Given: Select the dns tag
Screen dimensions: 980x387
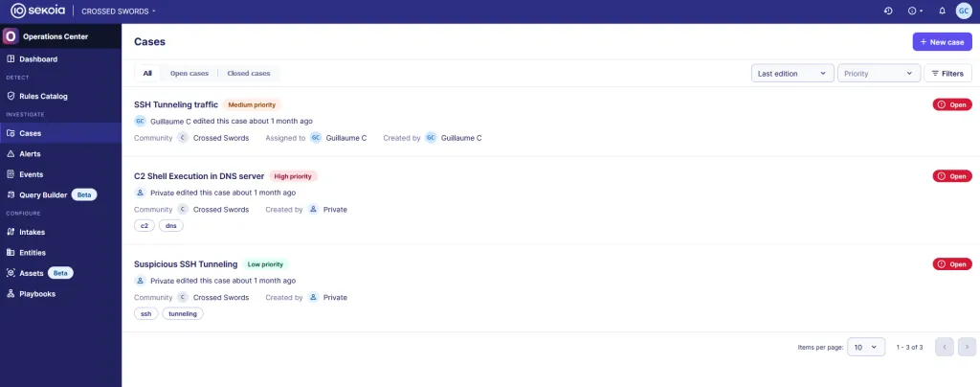Looking at the screenshot, I should 170,226.
